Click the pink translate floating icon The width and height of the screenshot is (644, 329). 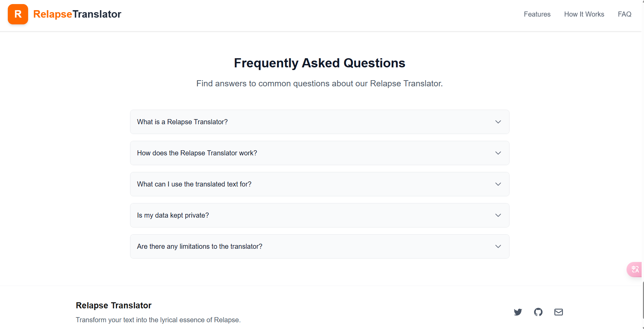[x=635, y=269]
